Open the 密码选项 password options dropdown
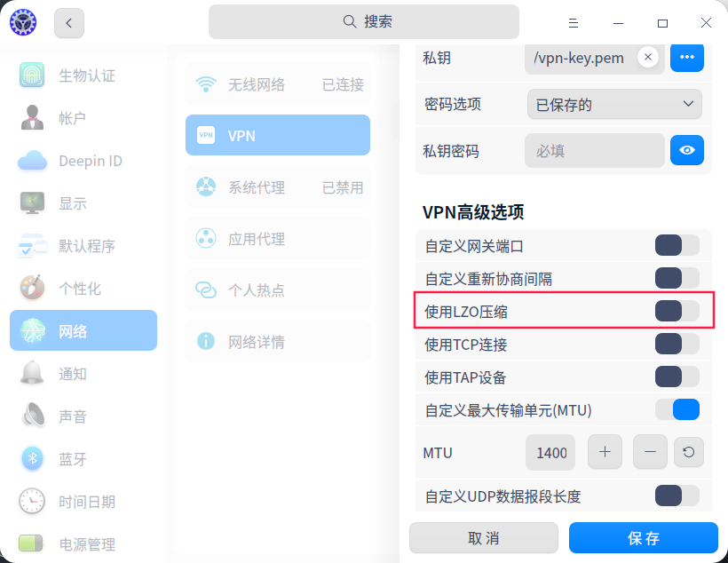The width and height of the screenshot is (728, 563). pyautogui.click(x=613, y=104)
